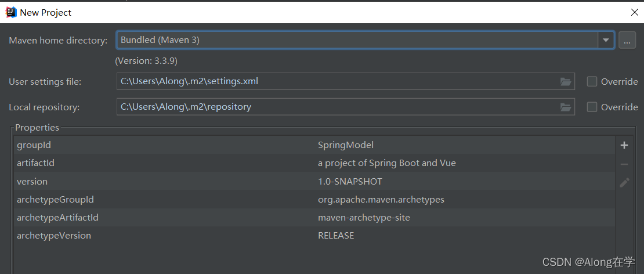Select the groupId property row

(314, 145)
